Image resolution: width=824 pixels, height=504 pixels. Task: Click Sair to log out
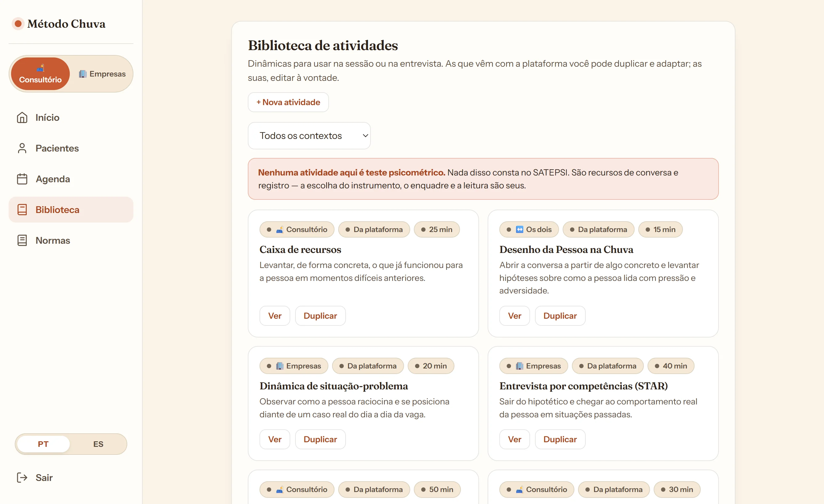pyautogui.click(x=71, y=478)
